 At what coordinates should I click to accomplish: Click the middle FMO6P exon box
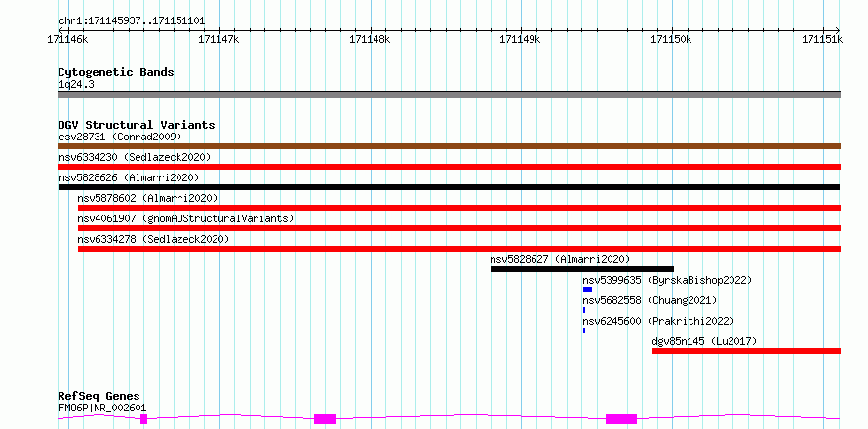point(326,419)
